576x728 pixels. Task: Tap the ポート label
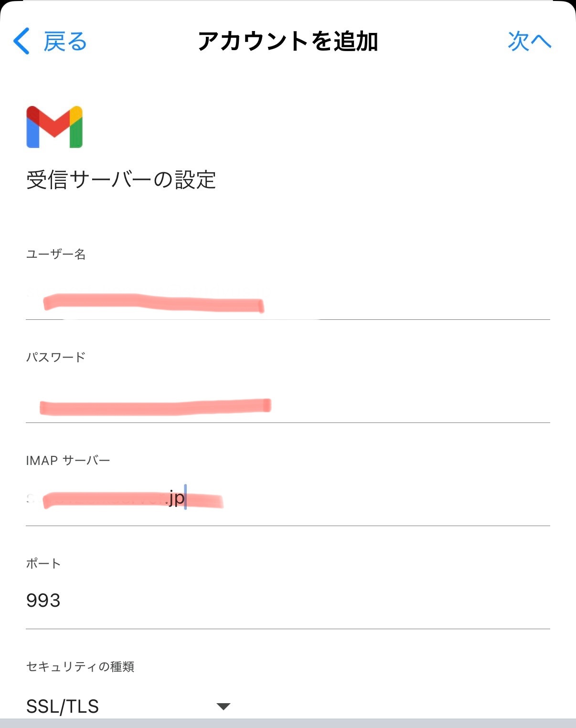point(43,563)
